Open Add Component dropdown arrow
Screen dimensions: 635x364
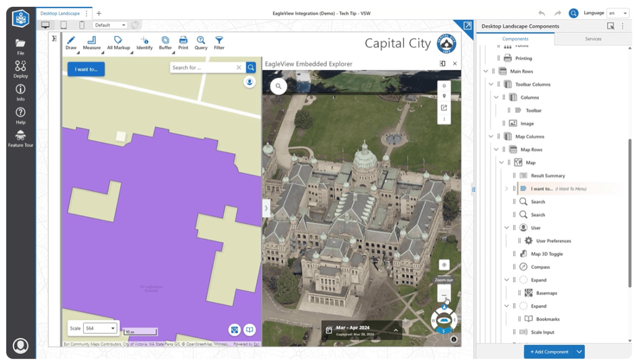click(x=580, y=352)
